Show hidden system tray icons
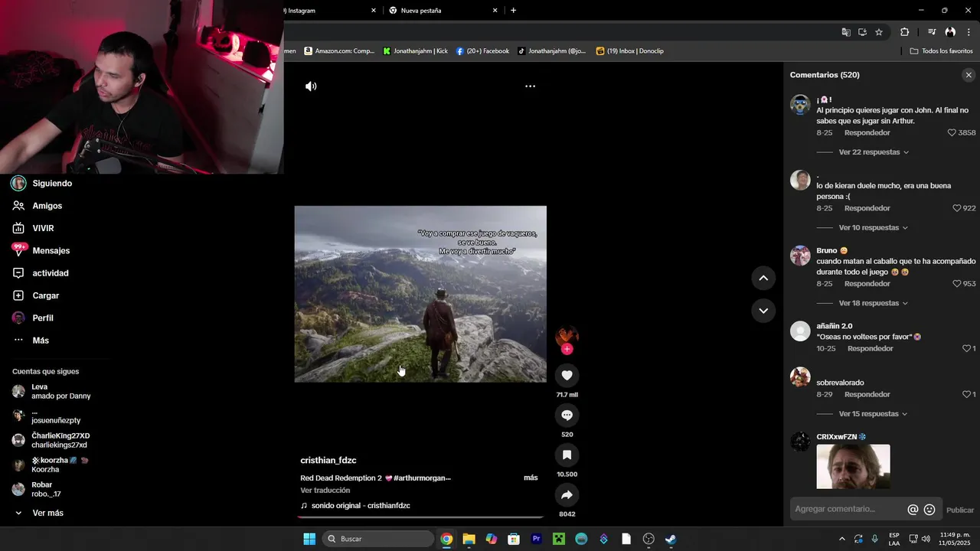980x551 pixels. [842, 539]
